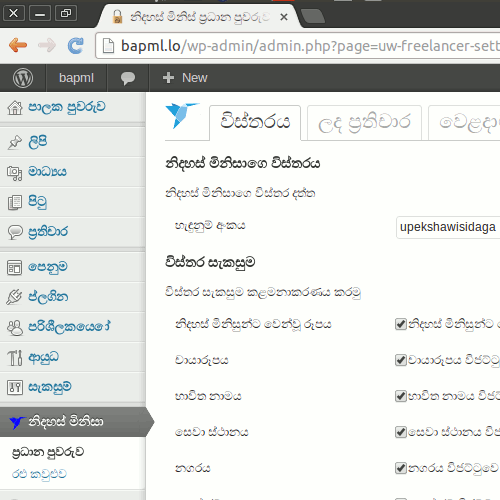Close the active browser tab

click(284, 17)
